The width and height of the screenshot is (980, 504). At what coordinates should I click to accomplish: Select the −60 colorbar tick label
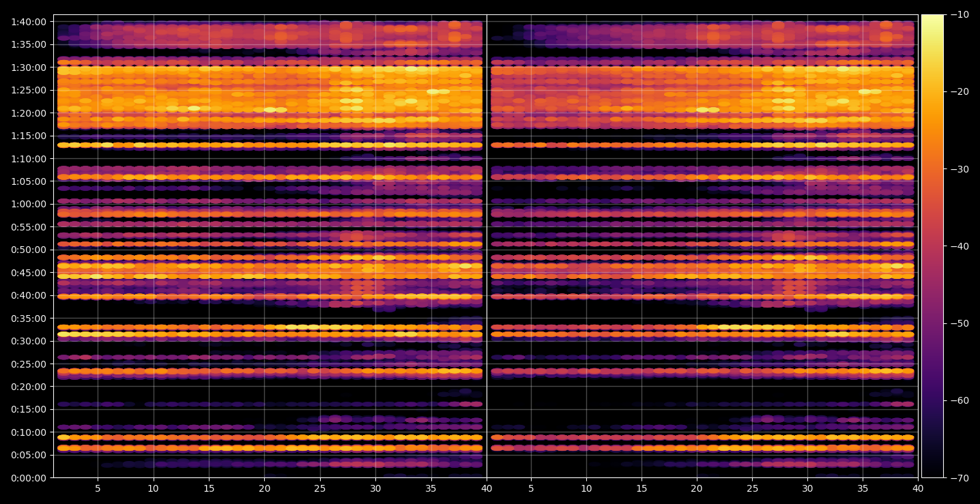point(959,400)
